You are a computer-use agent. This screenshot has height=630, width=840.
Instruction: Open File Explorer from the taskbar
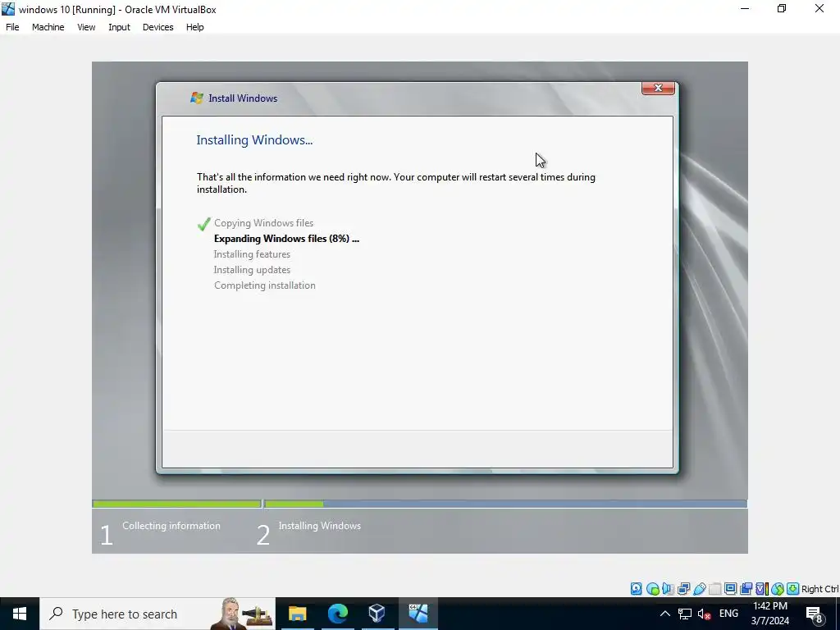pos(297,614)
